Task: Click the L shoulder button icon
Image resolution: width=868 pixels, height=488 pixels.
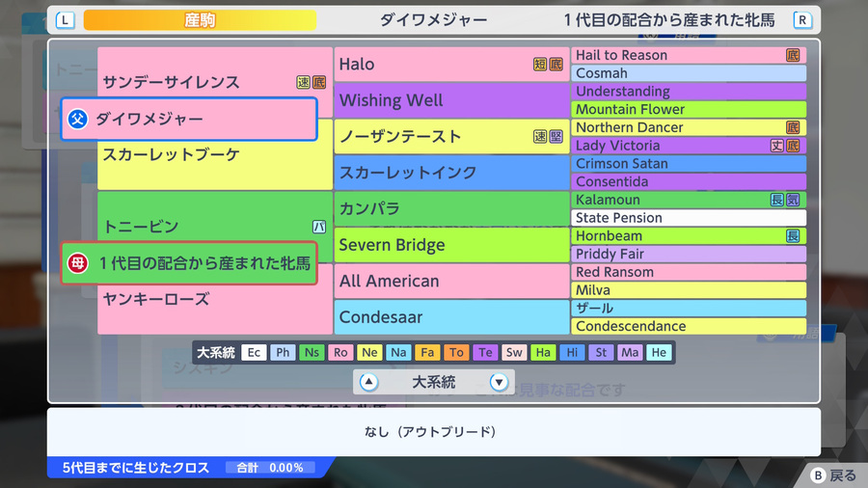Action: point(66,20)
